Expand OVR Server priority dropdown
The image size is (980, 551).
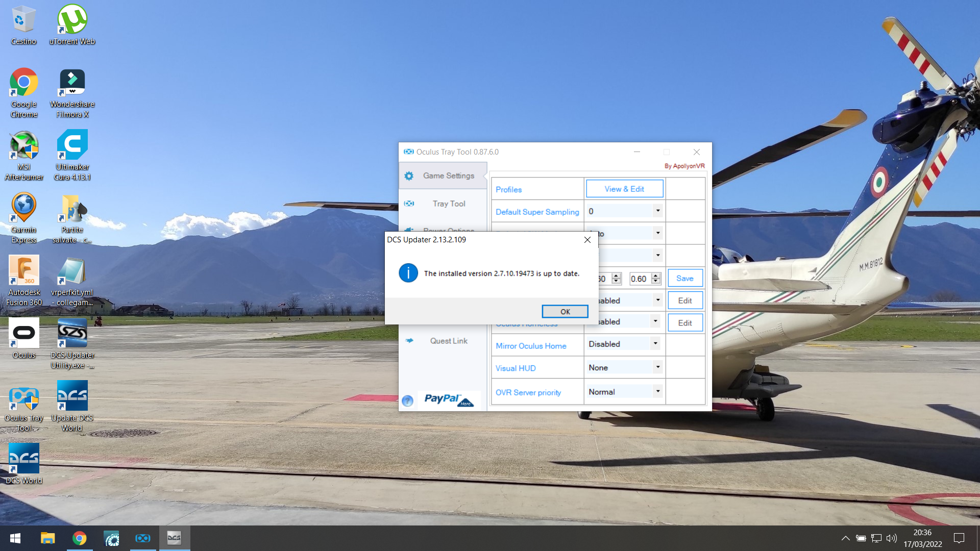[657, 392]
